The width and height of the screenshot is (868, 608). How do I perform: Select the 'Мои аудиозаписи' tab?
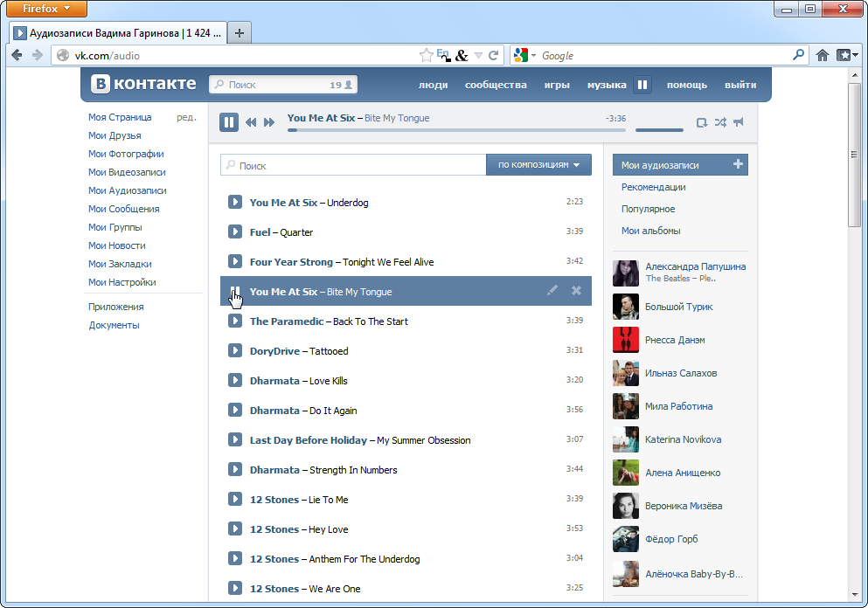[680, 165]
